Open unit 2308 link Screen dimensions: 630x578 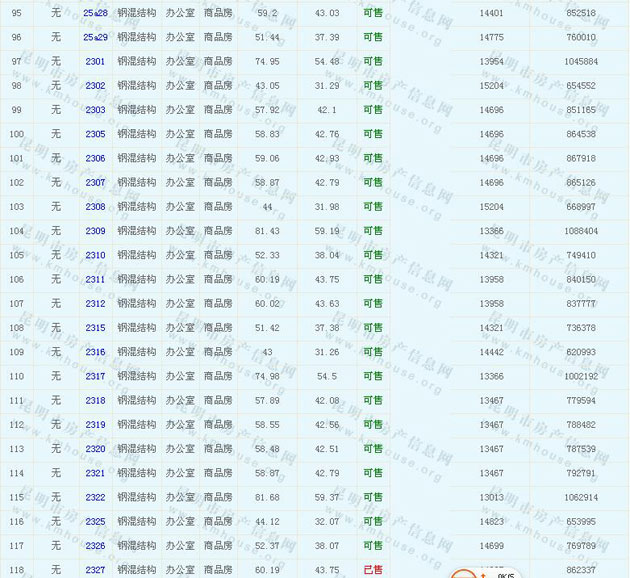95,207
